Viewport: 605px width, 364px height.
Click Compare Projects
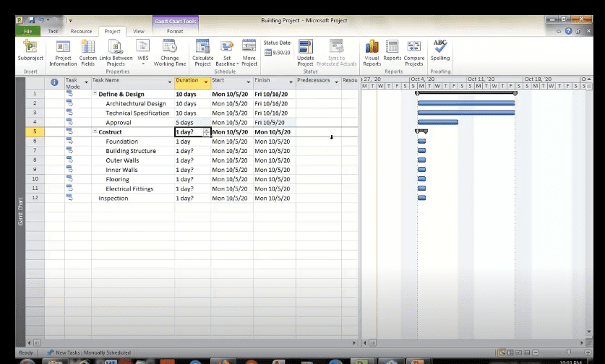414,53
